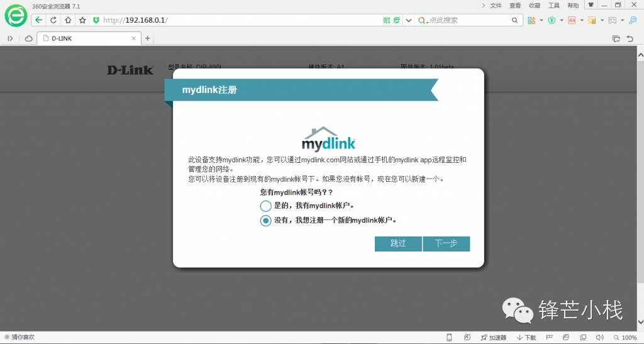Screen dimensions: 644x344
Task: Open the 工具 menu
Action: coord(553,5)
